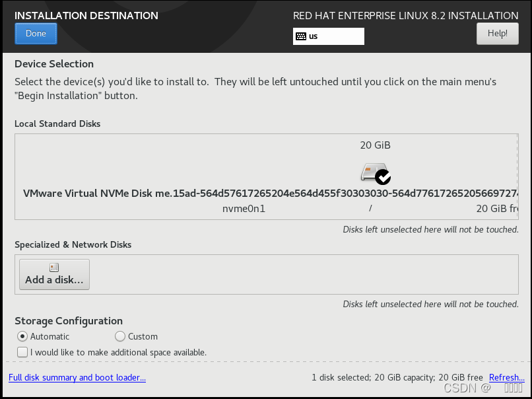Click the Storage Configuration heading

pos(69,320)
